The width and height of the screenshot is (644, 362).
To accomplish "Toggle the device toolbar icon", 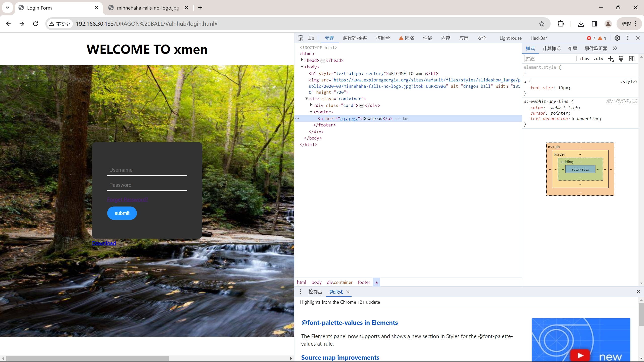I will [311, 38].
